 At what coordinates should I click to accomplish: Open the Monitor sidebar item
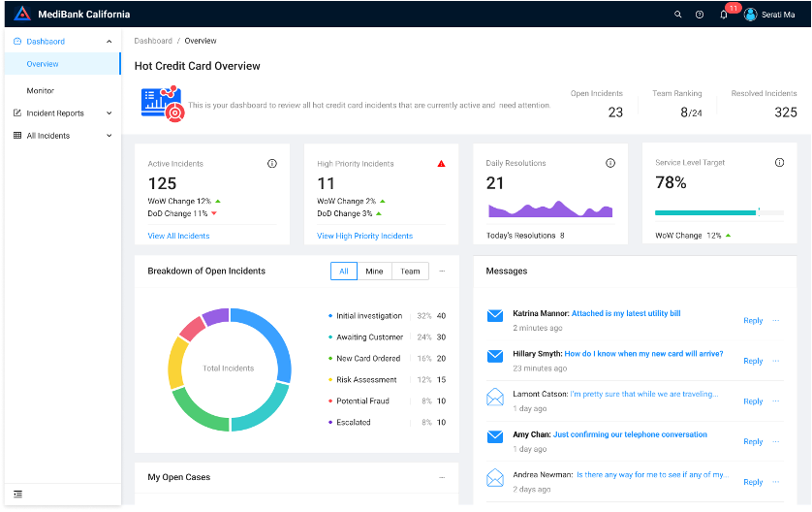41,90
